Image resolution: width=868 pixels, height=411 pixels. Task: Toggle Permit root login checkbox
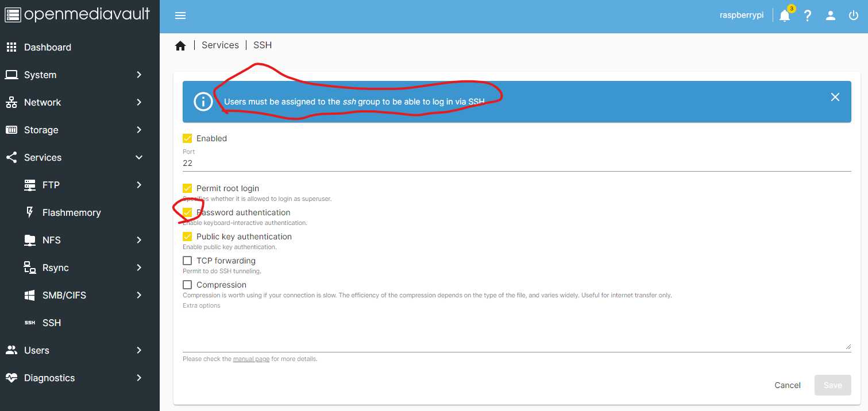point(187,188)
